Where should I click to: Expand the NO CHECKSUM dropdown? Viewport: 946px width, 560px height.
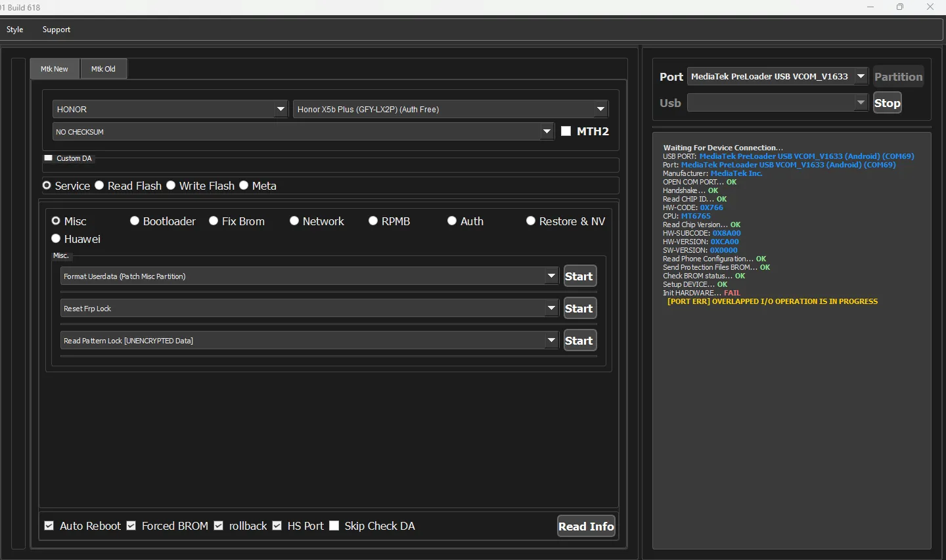[547, 131]
